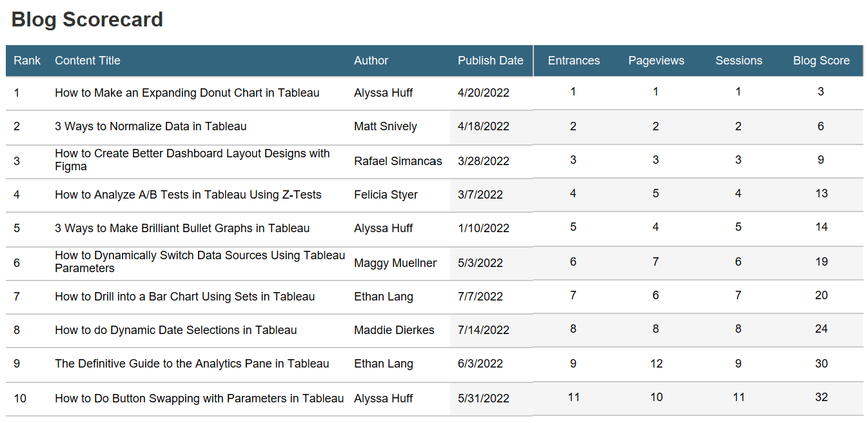Click the Entrances column header
This screenshot has width=868, height=423.
point(574,61)
